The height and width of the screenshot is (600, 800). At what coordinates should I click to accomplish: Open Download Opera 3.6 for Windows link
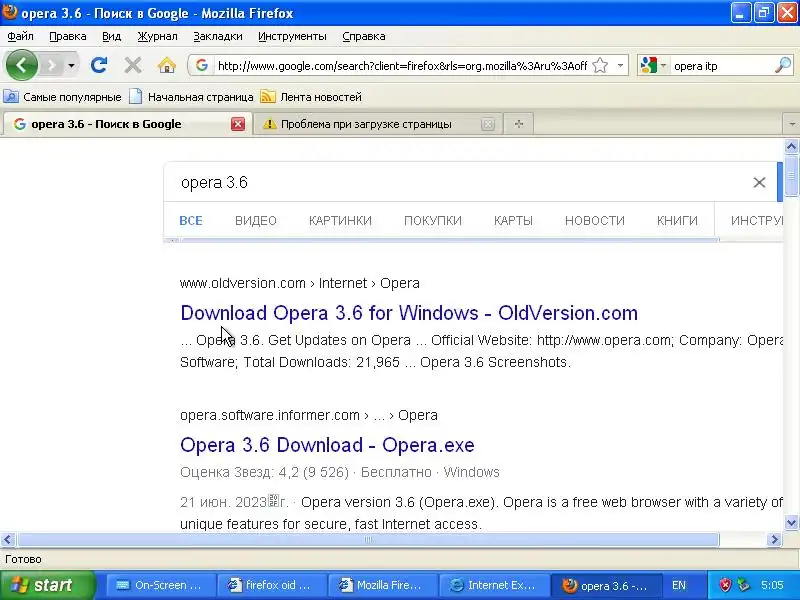click(x=409, y=313)
